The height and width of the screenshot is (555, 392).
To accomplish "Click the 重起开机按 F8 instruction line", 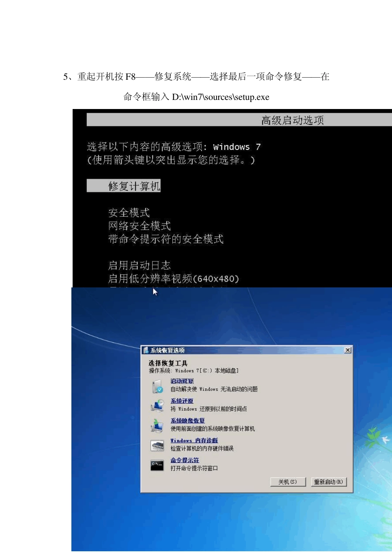I will click(x=196, y=76).
